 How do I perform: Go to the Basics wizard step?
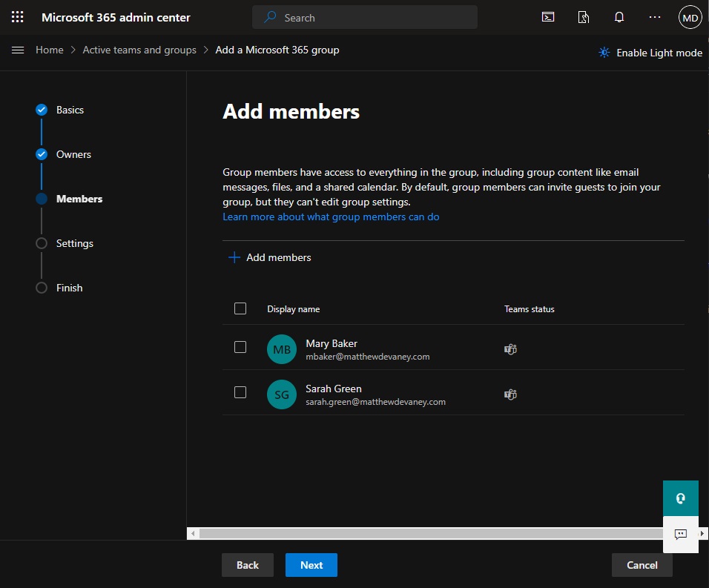coord(70,110)
